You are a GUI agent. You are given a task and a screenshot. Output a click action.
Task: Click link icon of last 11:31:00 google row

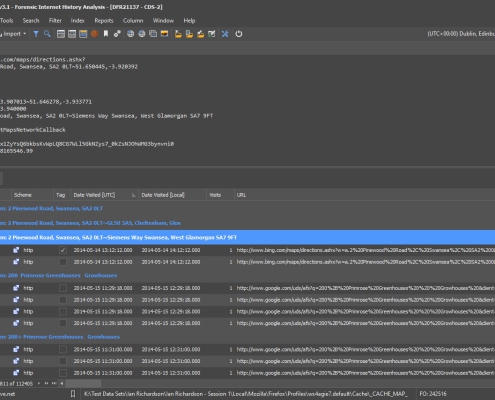16,373
